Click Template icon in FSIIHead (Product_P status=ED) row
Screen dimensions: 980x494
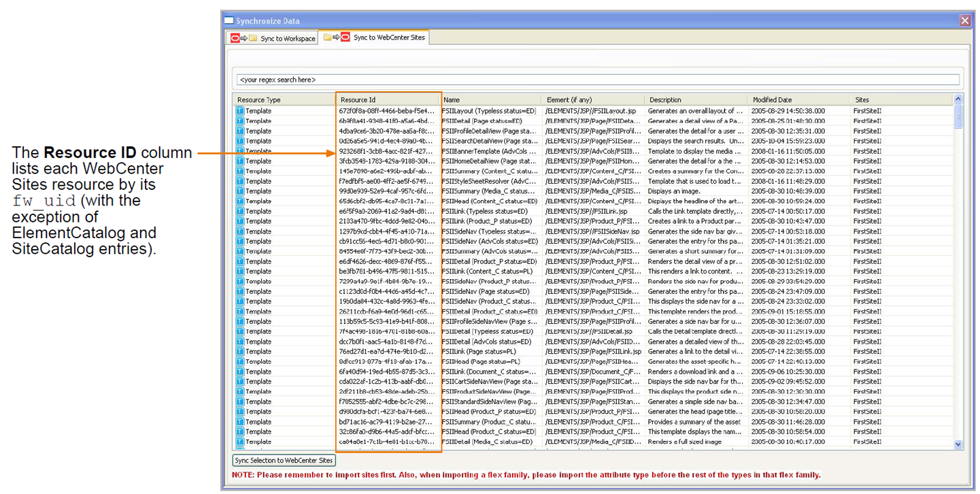pos(240,412)
